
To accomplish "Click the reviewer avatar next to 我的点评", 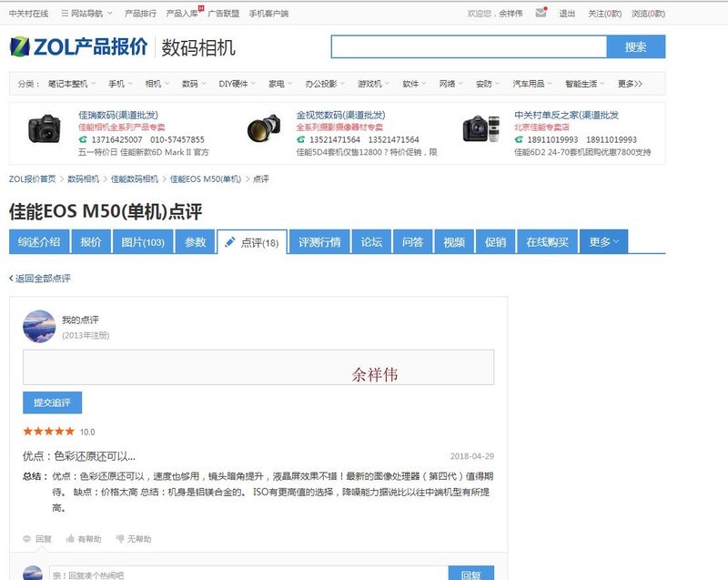I will tap(39, 327).
